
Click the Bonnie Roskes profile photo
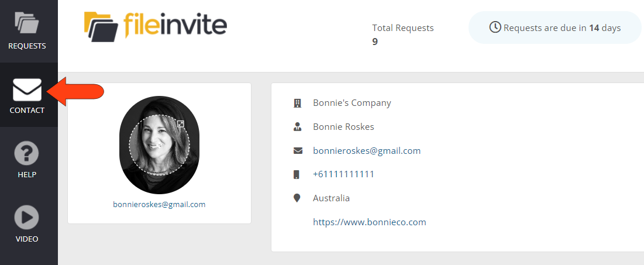[159, 145]
